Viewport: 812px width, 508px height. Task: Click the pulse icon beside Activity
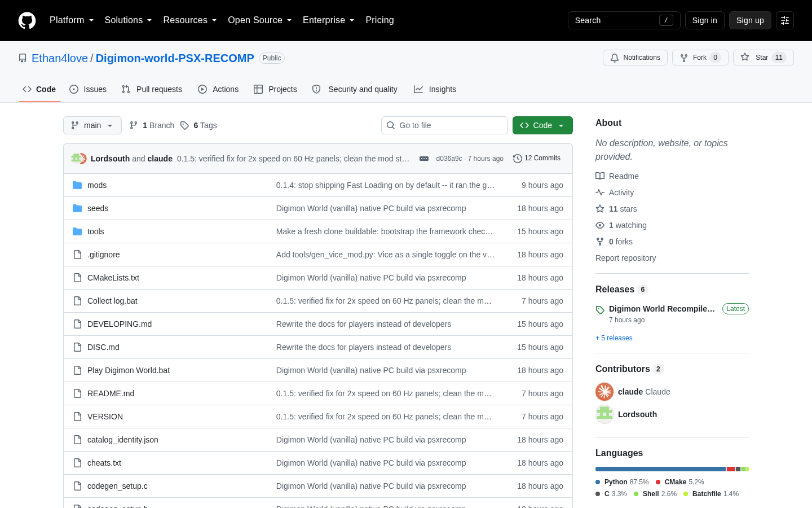(x=600, y=192)
